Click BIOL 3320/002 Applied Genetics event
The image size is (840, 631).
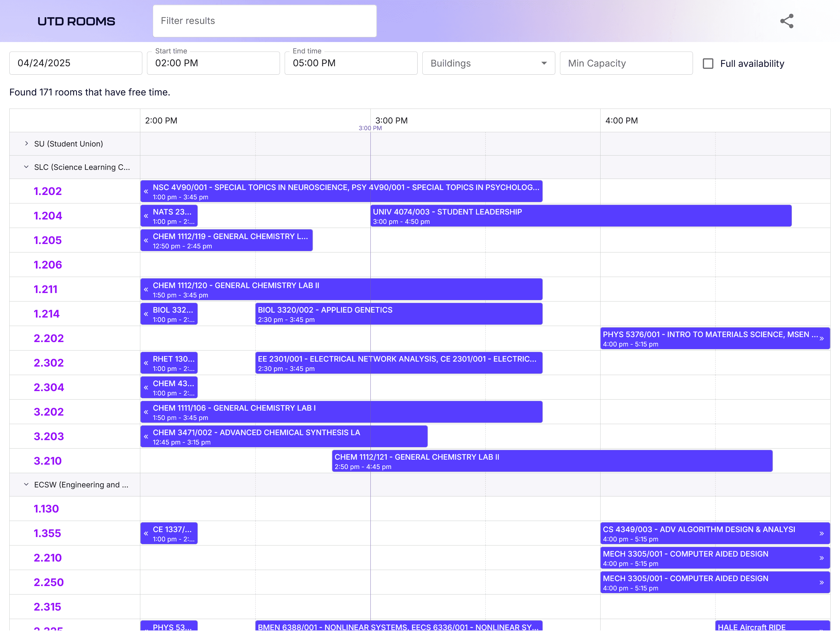coord(398,314)
